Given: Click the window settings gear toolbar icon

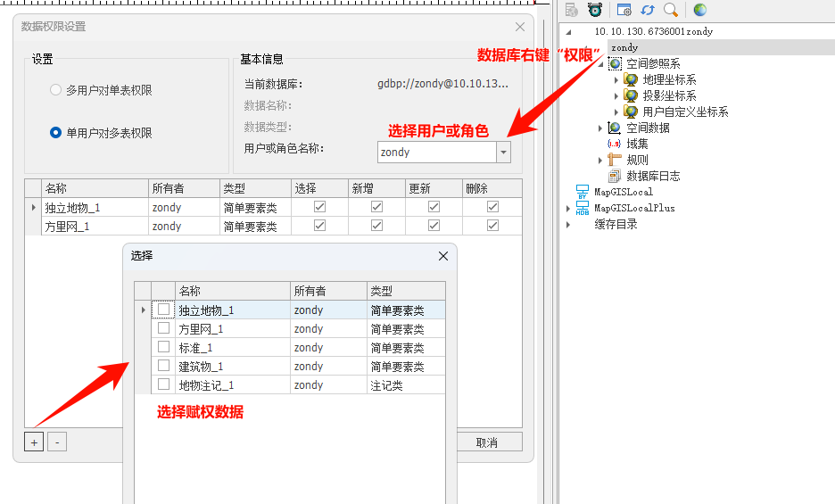Looking at the screenshot, I should point(624,10).
